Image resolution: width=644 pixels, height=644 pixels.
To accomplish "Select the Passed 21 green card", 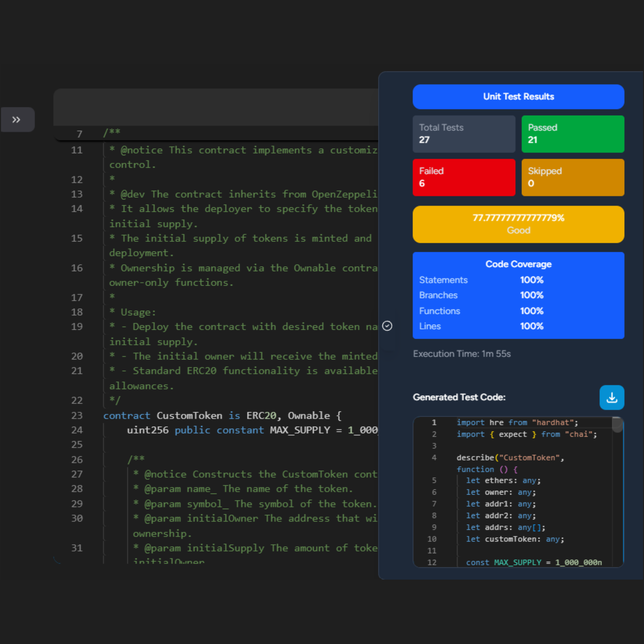I will pos(573,134).
